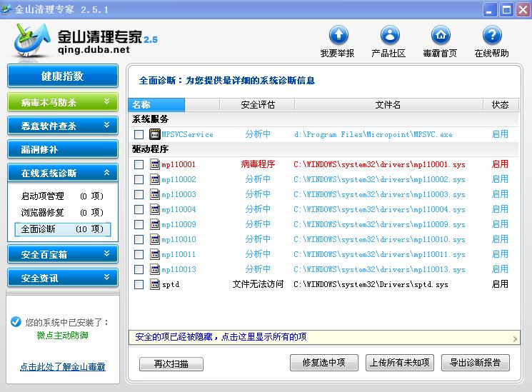The height and width of the screenshot is (392, 532).
Task: Click the 驱动程序 group header
Action: point(150,149)
